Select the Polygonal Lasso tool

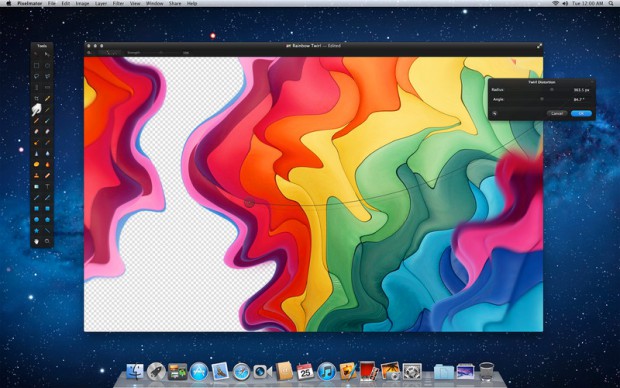tap(47, 76)
